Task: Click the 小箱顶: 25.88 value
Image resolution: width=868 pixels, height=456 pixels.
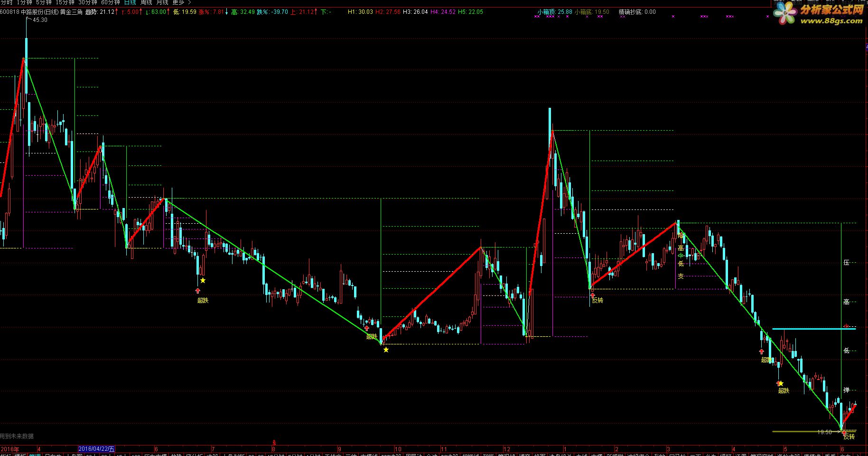Action: point(555,12)
